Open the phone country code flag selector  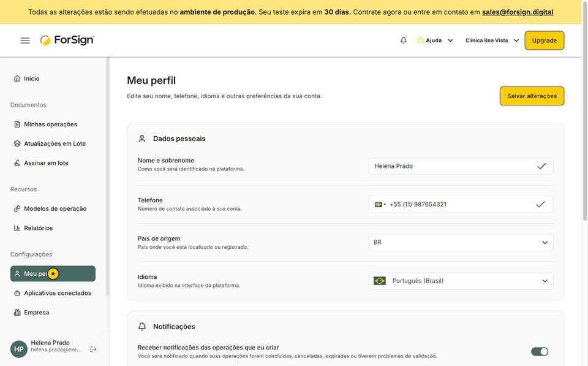[380, 205]
